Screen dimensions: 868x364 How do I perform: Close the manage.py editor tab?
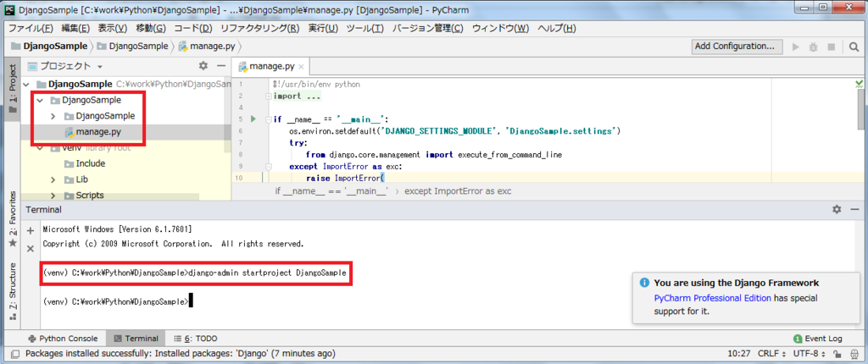click(x=301, y=67)
